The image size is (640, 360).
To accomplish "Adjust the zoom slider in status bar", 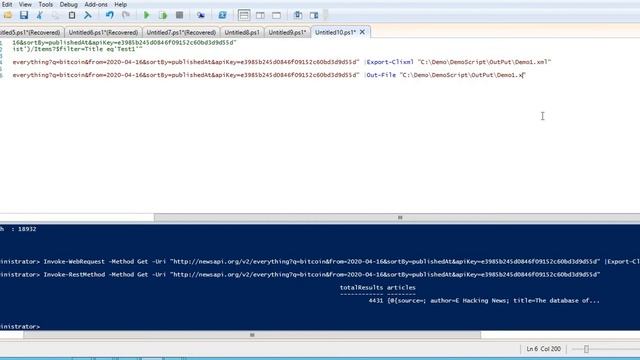I will click(586, 349).
